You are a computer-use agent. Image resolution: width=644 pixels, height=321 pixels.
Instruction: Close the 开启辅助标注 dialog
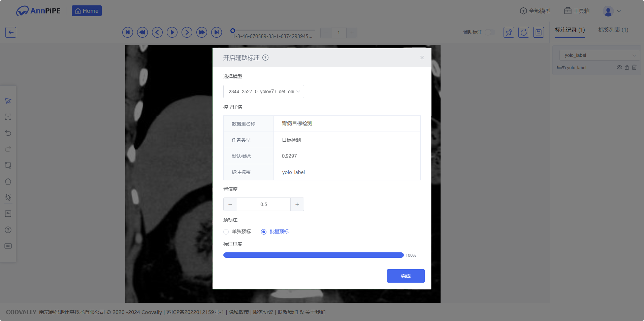422,58
